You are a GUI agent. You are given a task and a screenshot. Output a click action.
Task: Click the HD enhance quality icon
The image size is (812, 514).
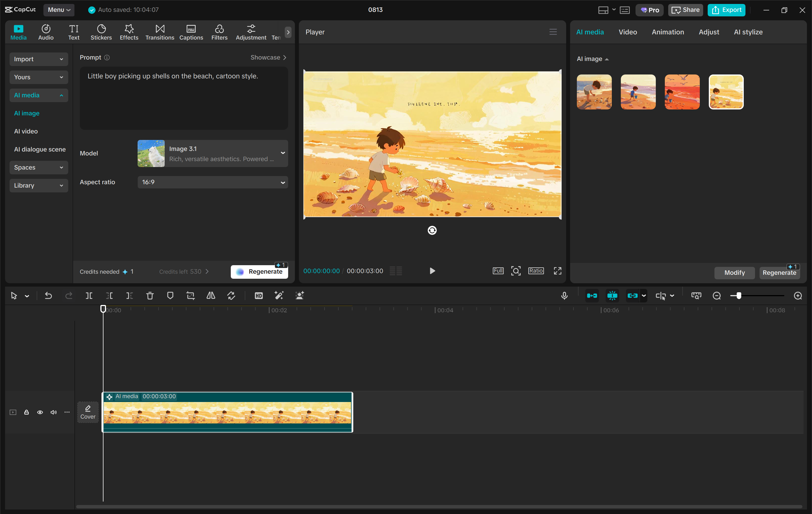[259, 296]
